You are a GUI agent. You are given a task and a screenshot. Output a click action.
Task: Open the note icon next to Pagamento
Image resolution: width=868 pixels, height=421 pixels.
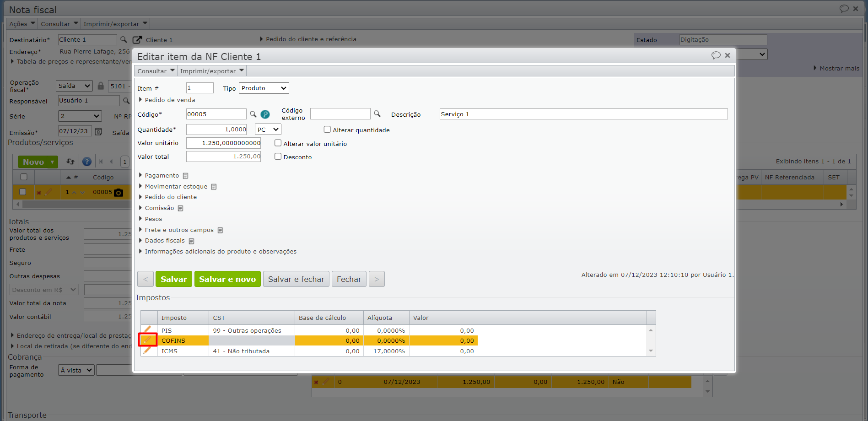click(185, 176)
